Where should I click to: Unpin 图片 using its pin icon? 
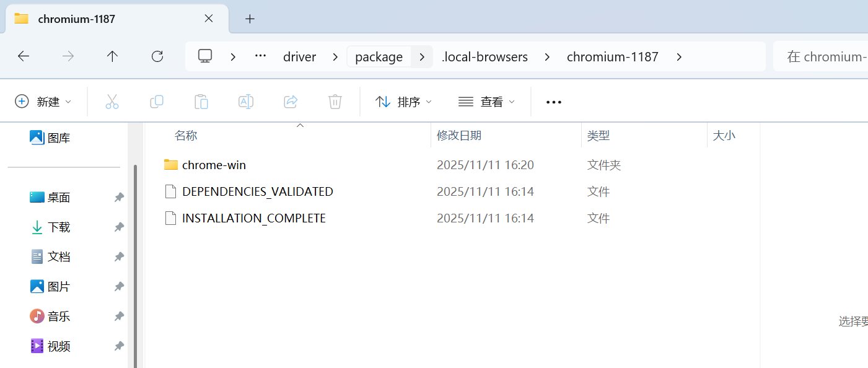tap(119, 287)
